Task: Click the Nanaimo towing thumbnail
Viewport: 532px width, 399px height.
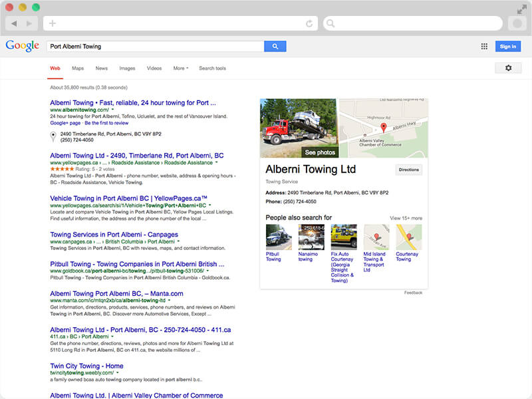Action: pyautogui.click(x=311, y=237)
